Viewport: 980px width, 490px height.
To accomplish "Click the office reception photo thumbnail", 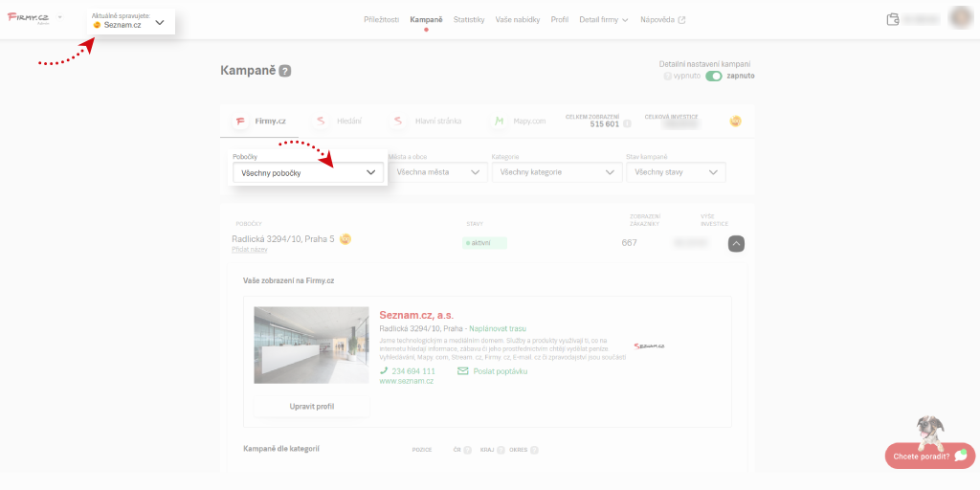I will point(311,345).
